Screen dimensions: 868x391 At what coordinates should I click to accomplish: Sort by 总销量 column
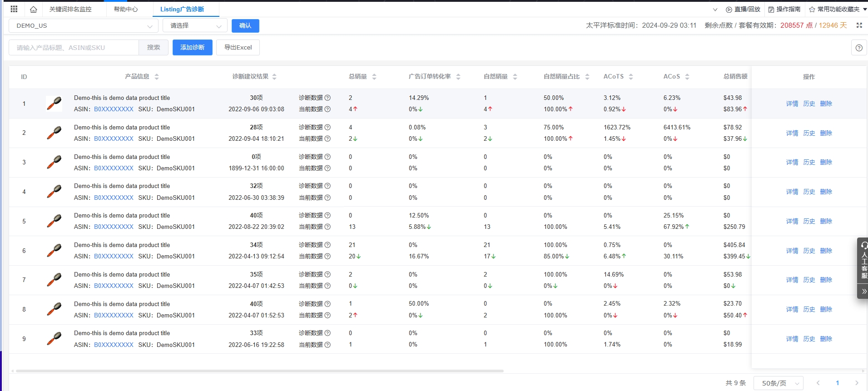click(374, 77)
